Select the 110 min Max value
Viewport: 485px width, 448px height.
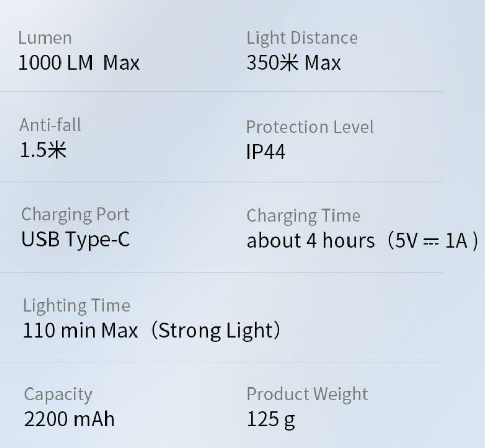click(81, 331)
